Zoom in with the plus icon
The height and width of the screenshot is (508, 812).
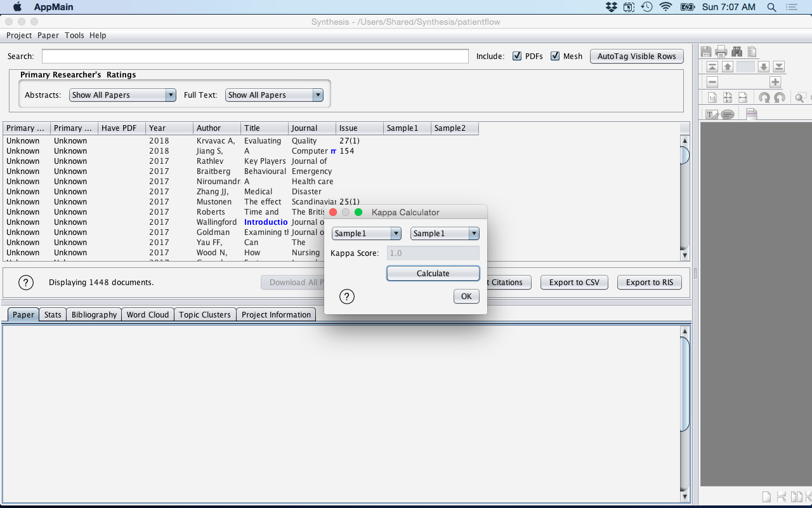(x=775, y=82)
